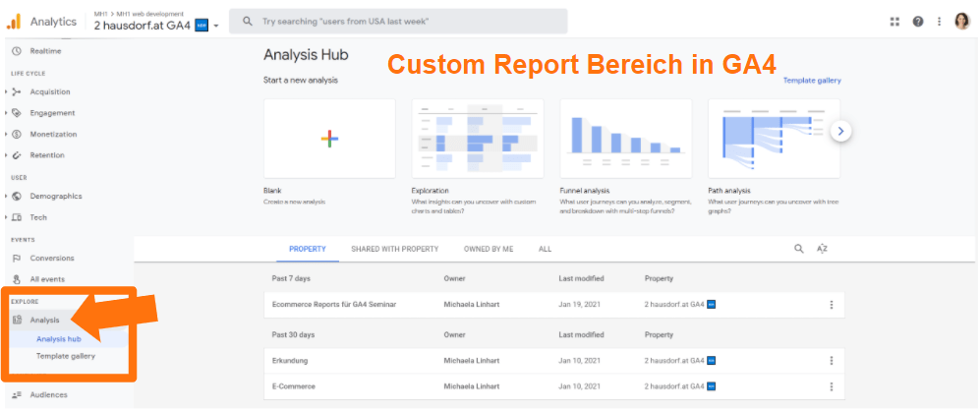This screenshot has height=410, width=980.
Task: Click the Audiences icon in sidebar
Action: point(17,395)
